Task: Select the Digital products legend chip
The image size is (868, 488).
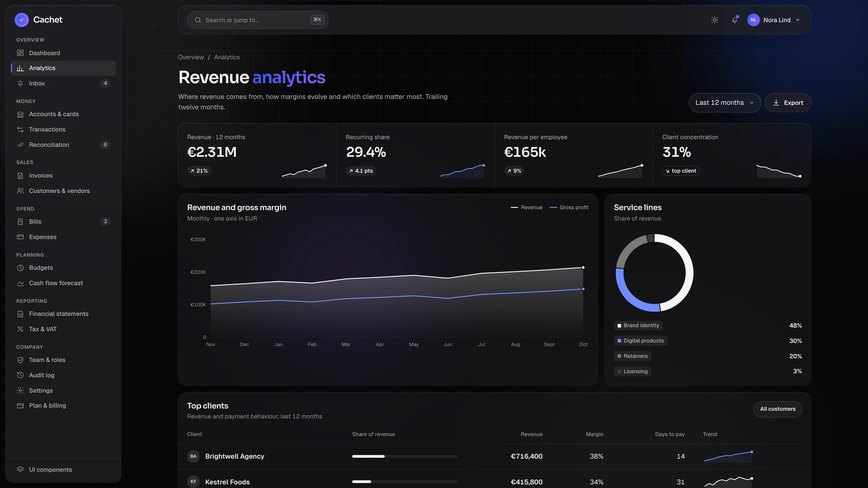Action: coord(641,341)
